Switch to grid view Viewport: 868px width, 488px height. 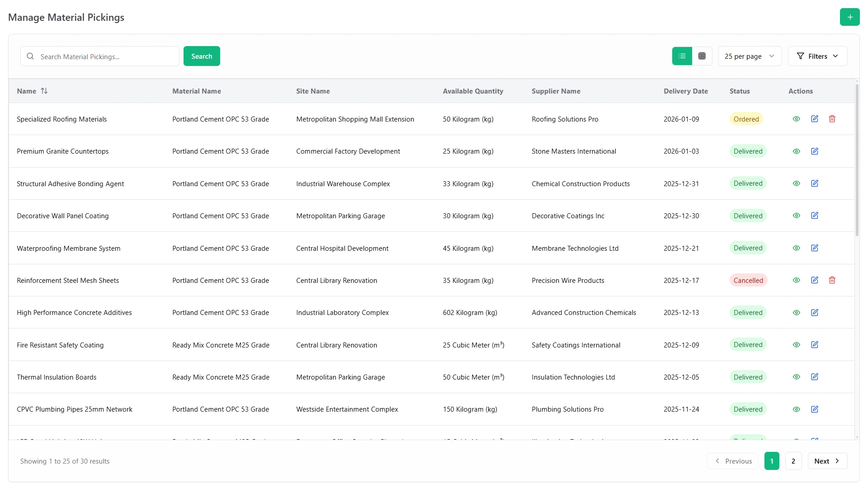pos(702,56)
